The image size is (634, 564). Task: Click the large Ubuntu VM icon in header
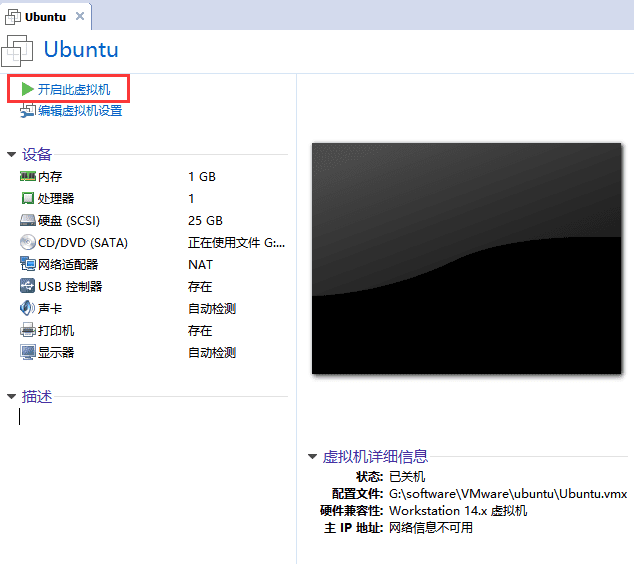17,51
